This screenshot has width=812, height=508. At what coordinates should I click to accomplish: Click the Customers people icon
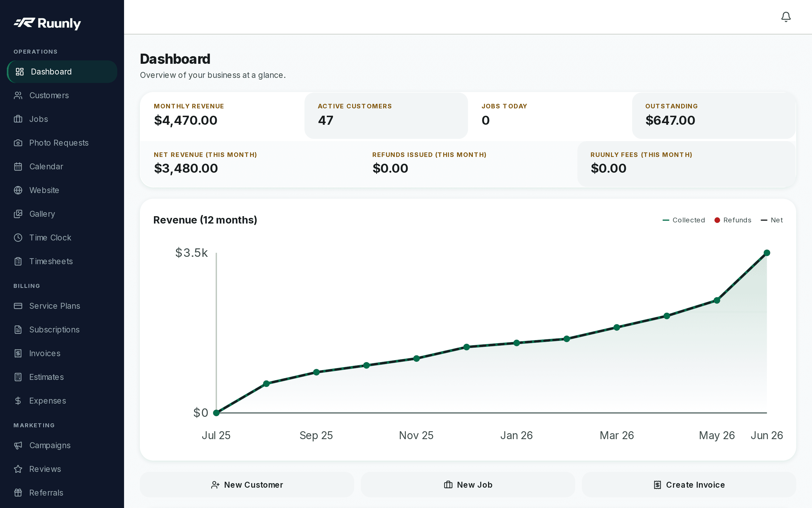[18, 95]
